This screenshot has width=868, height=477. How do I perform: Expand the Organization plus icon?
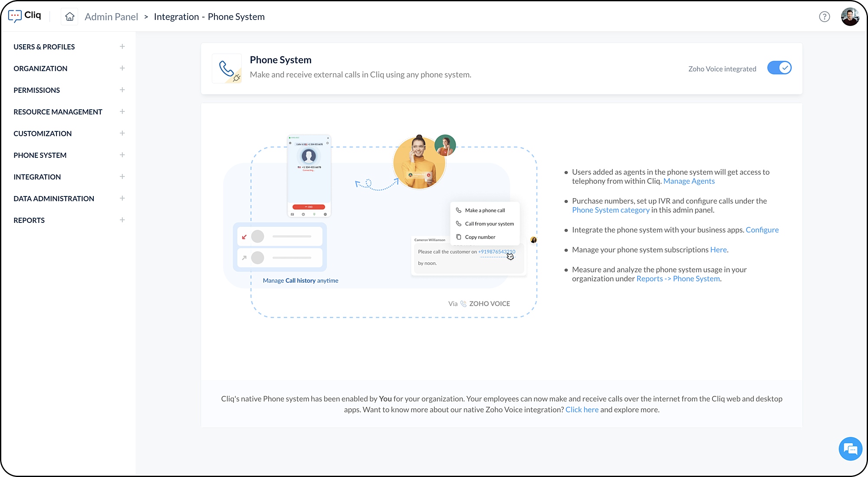tap(122, 68)
